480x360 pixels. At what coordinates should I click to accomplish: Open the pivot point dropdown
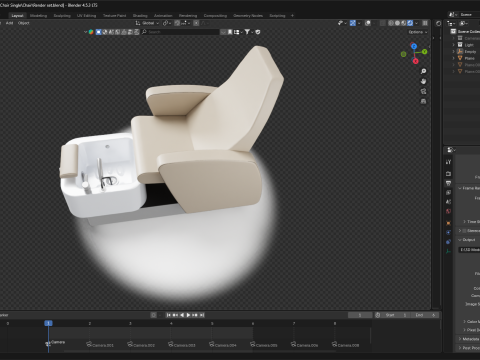click(x=167, y=23)
